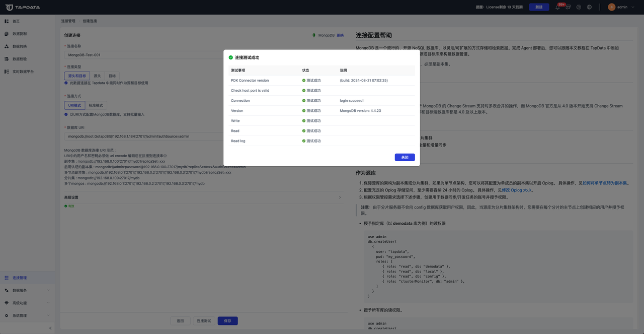
Task: Click the PDK Connector version row
Action: tap(322, 81)
